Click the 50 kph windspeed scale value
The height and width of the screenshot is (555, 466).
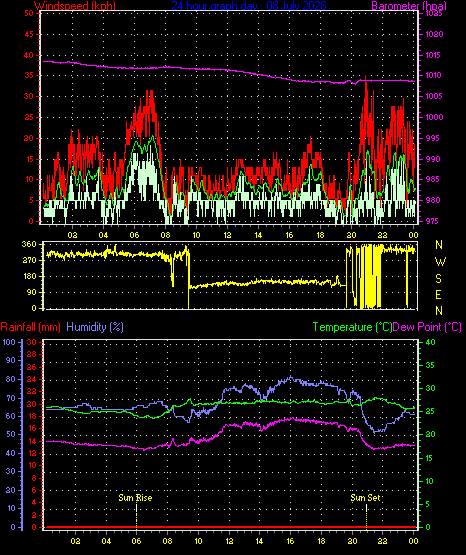click(x=29, y=13)
